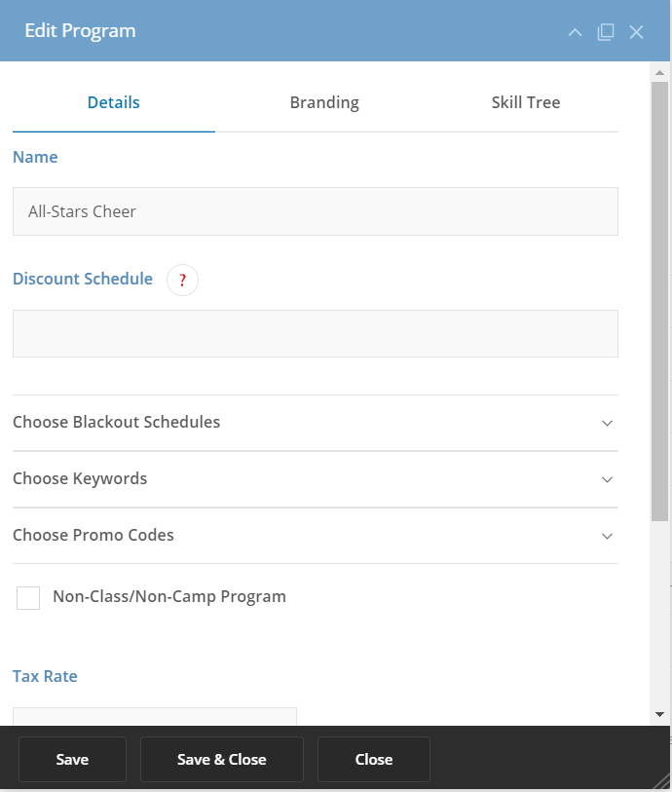Screen dimensions: 672x792
Task: Click the Discount Schedule input field
Action: click(316, 333)
